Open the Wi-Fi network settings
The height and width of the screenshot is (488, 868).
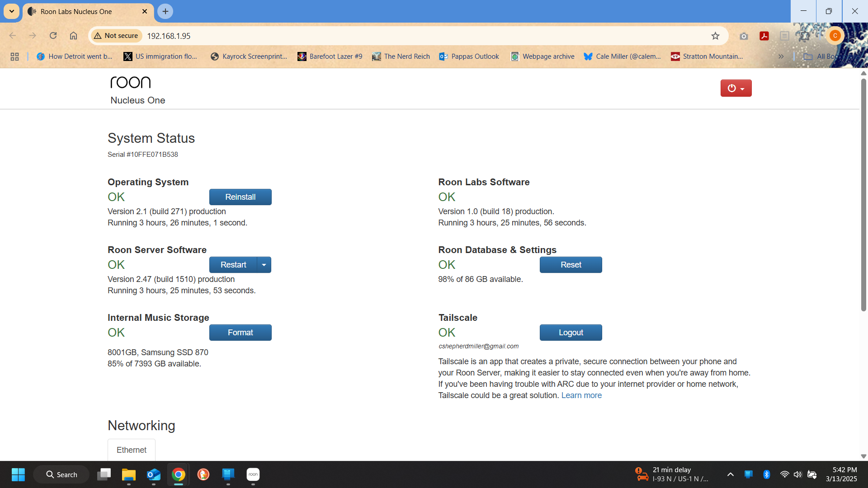click(x=784, y=474)
